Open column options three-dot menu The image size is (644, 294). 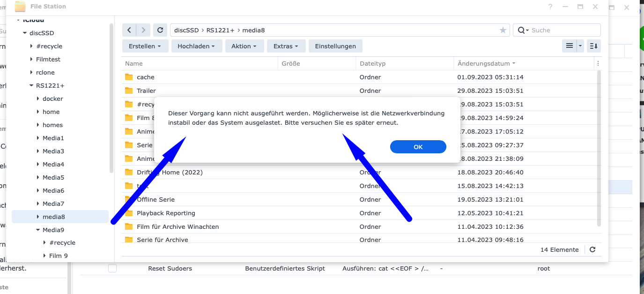point(598,63)
